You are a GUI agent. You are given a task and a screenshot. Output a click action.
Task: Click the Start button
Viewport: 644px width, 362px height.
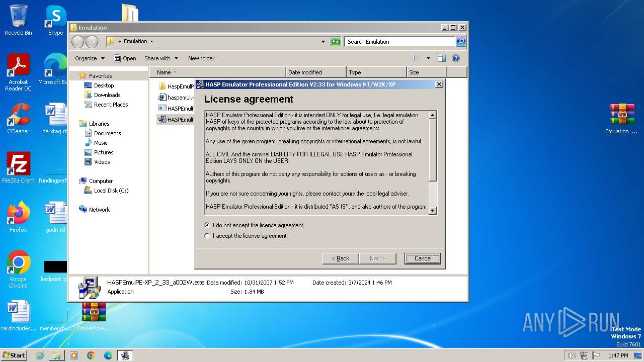[x=14, y=355]
